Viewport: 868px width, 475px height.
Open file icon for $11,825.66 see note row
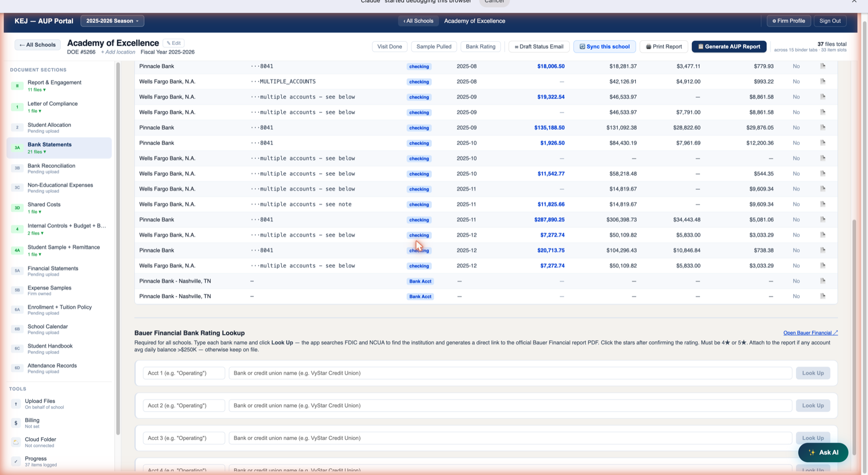pos(823,204)
